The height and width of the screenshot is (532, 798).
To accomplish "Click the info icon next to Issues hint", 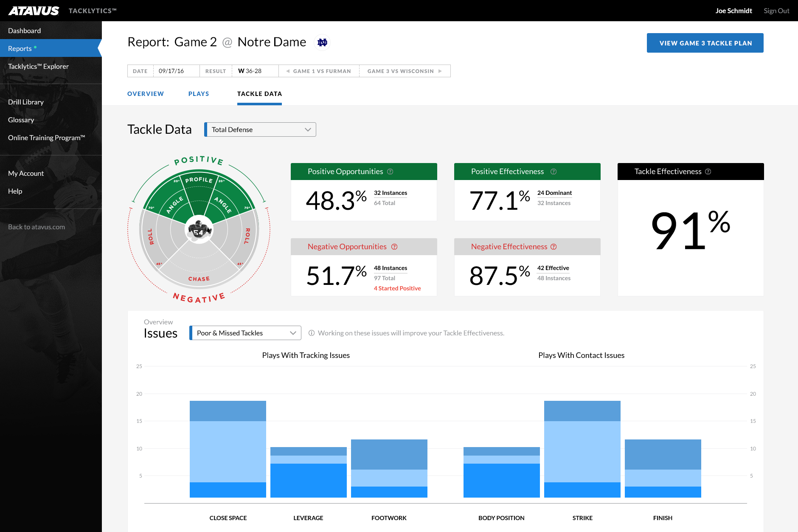I will (312, 333).
